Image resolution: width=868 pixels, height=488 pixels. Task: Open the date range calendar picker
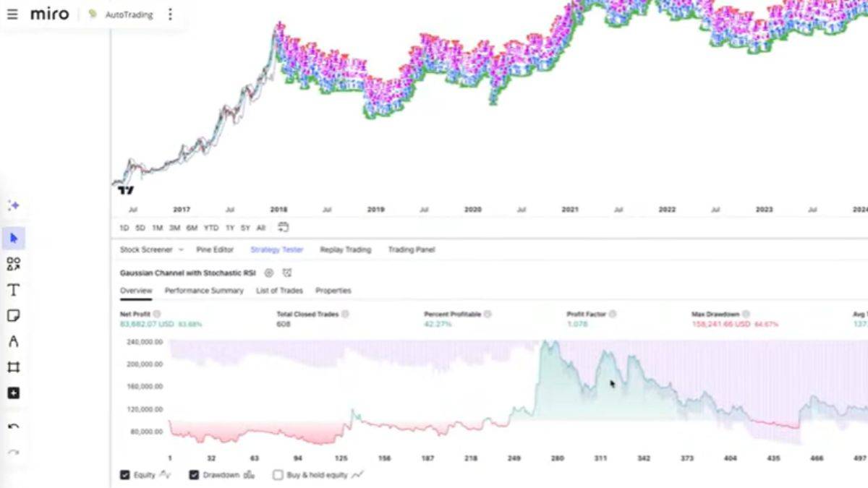[283, 227]
